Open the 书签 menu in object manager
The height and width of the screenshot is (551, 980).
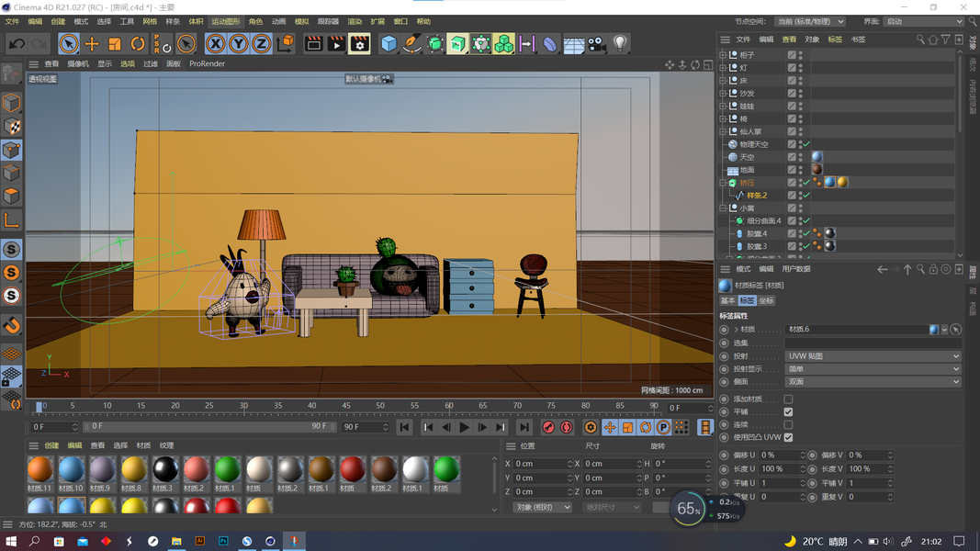[858, 39]
